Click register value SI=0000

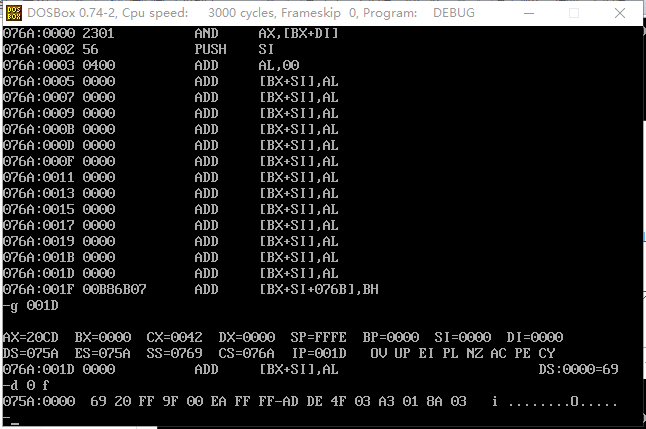point(463,338)
